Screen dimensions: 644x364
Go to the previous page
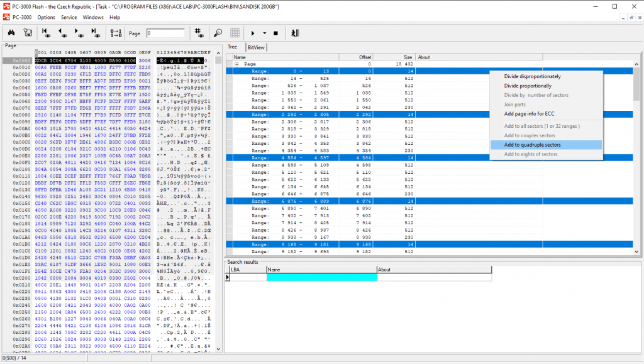(64, 33)
